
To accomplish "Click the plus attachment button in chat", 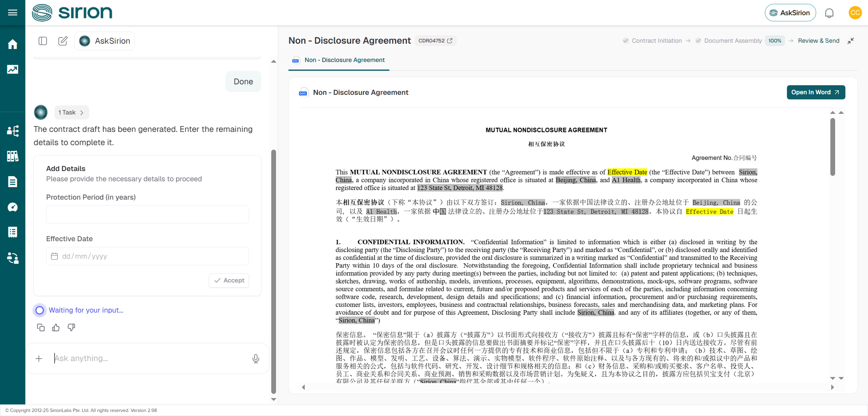I will (x=39, y=358).
